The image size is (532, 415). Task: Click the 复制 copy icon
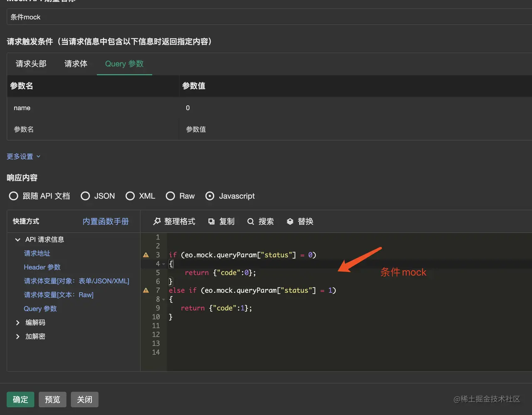click(x=212, y=222)
